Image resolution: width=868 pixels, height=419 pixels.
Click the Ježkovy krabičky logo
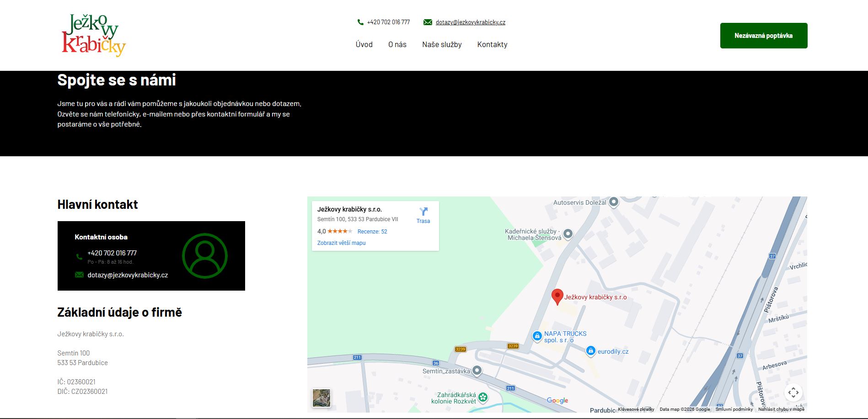tap(94, 35)
